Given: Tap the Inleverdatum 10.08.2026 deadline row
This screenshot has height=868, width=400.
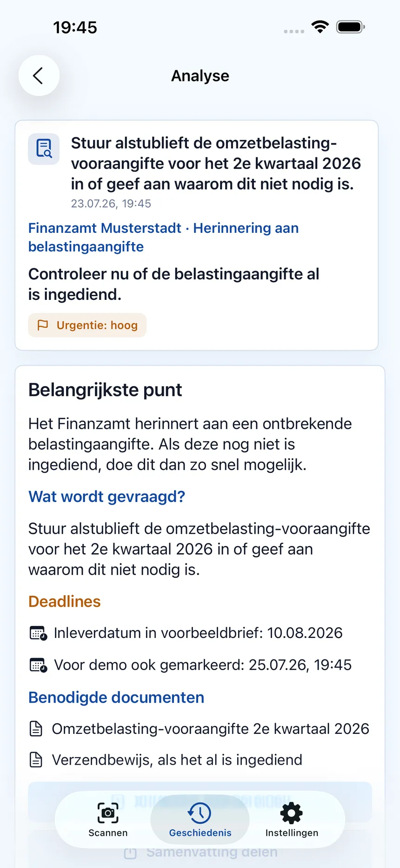Looking at the screenshot, I should pyautogui.click(x=186, y=633).
